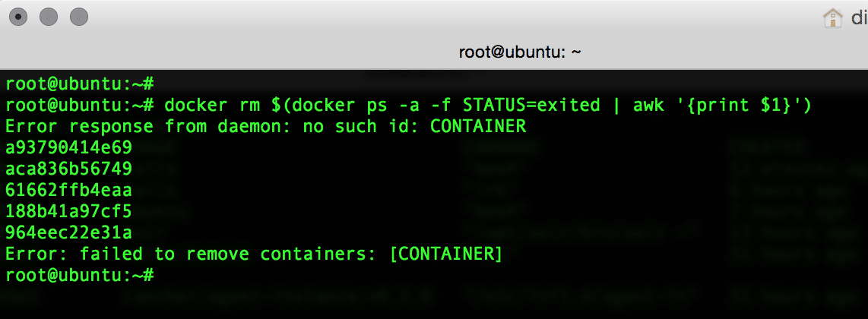Click container ID 188b41a97cf5

coord(68,211)
